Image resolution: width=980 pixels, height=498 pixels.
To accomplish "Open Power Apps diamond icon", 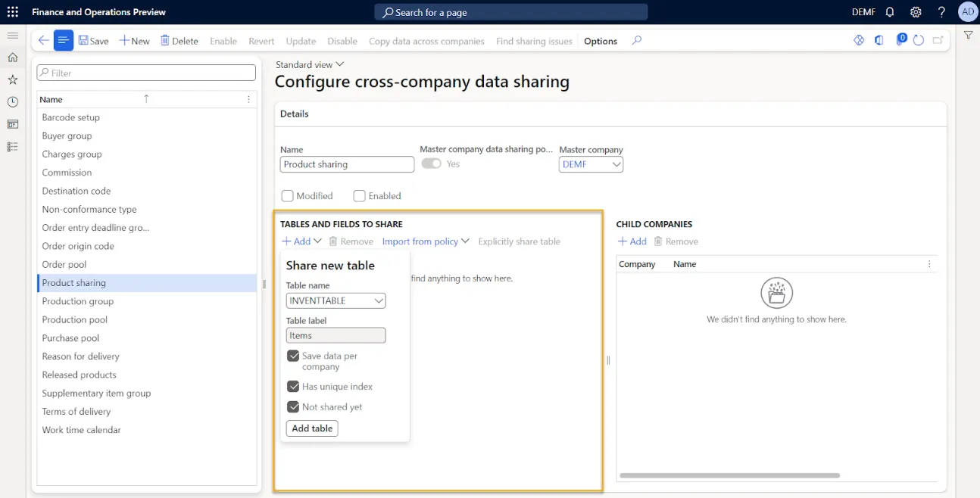I will (859, 41).
